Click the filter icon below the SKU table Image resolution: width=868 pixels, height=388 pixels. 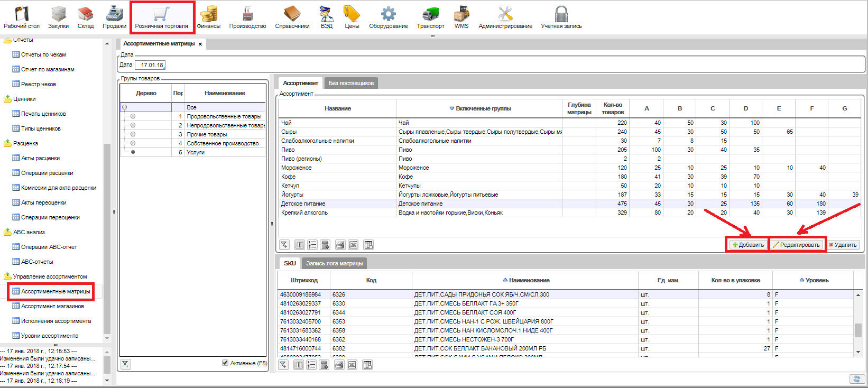(x=284, y=365)
